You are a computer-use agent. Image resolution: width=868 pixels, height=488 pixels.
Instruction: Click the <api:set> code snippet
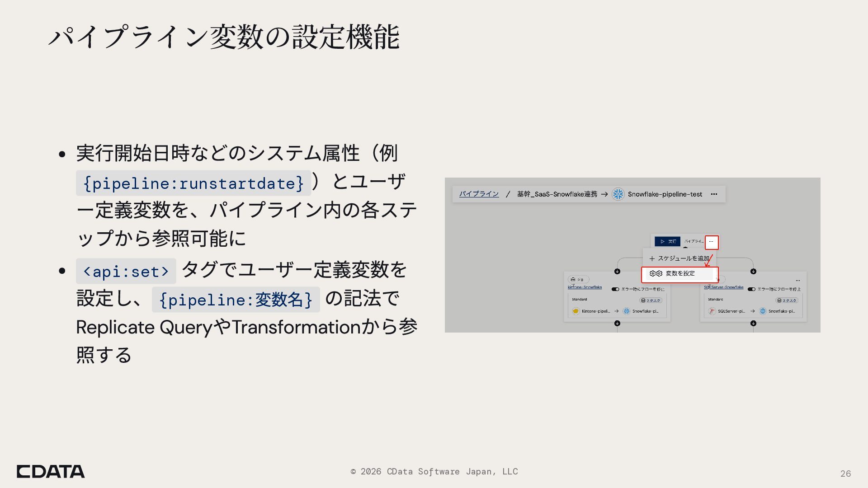(126, 271)
